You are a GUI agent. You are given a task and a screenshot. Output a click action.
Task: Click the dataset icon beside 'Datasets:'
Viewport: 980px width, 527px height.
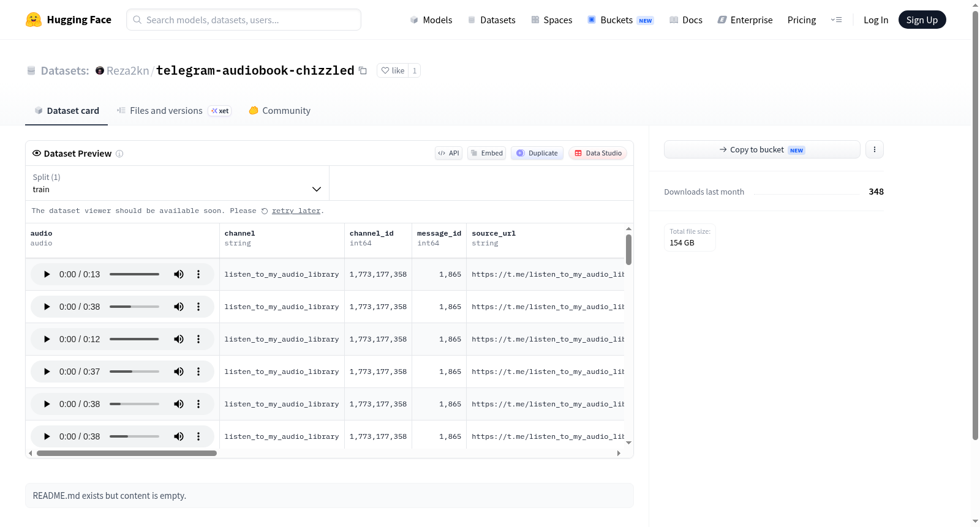click(x=31, y=71)
